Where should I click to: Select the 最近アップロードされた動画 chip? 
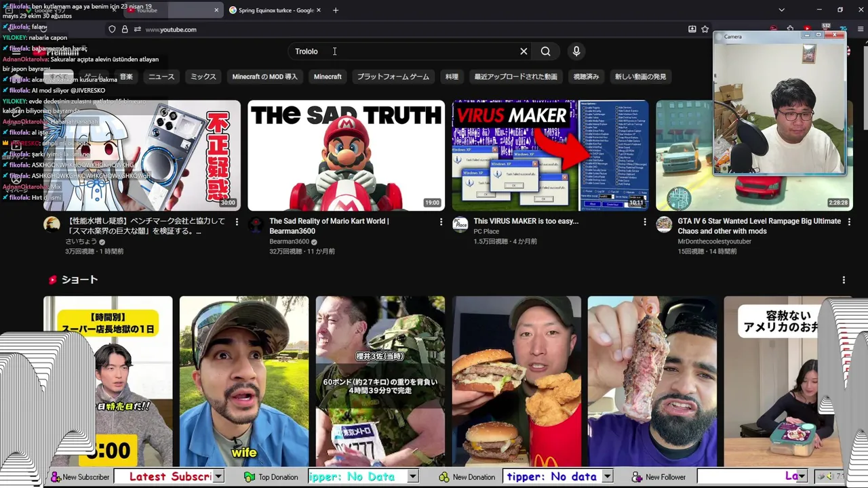click(515, 77)
